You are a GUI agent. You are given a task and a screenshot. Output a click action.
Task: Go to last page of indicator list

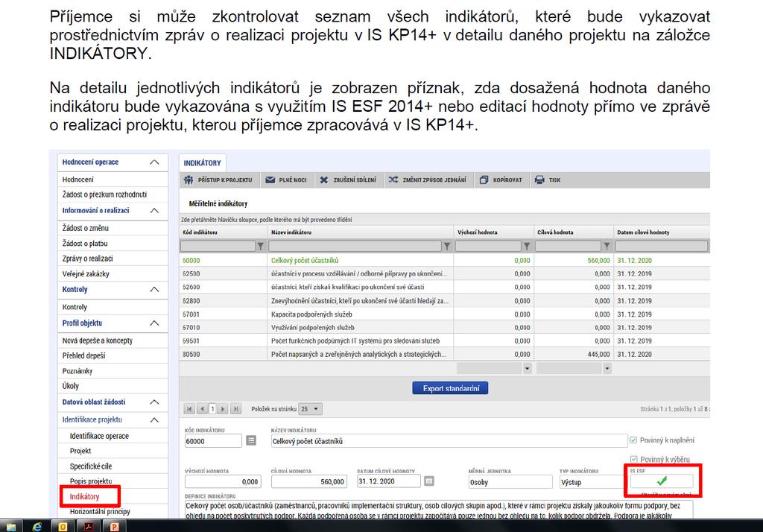[x=235, y=409]
